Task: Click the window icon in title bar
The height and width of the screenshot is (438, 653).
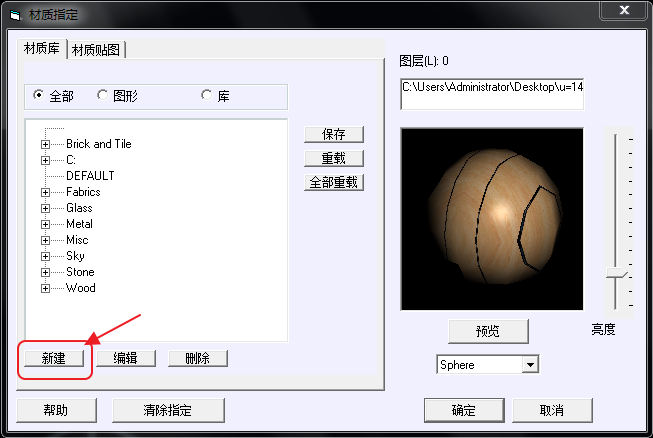Action: coord(14,15)
